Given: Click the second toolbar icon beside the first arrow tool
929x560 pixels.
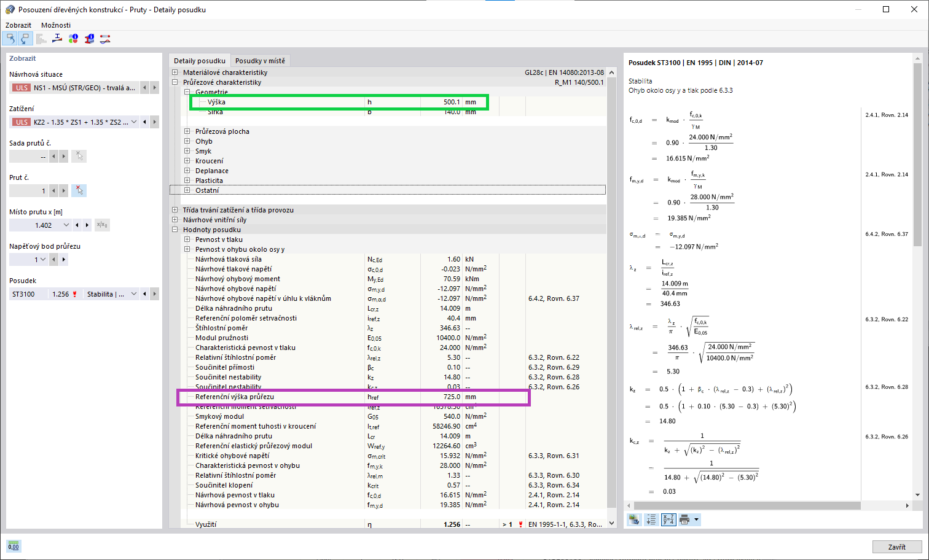Looking at the screenshot, I should pos(25,39).
